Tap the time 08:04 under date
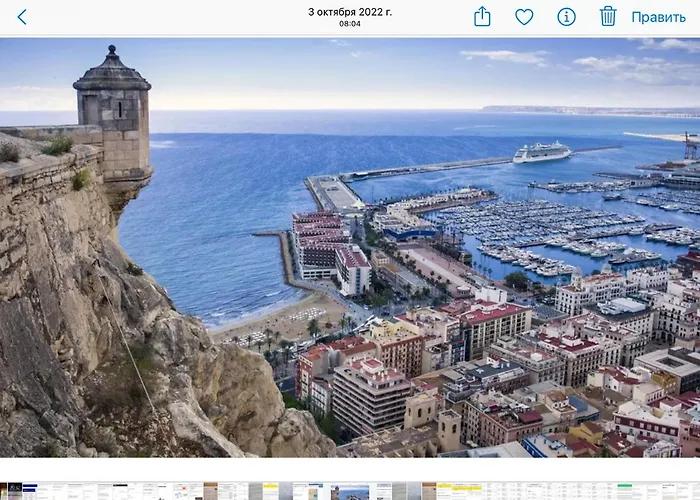700x500 pixels. pyautogui.click(x=350, y=24)
